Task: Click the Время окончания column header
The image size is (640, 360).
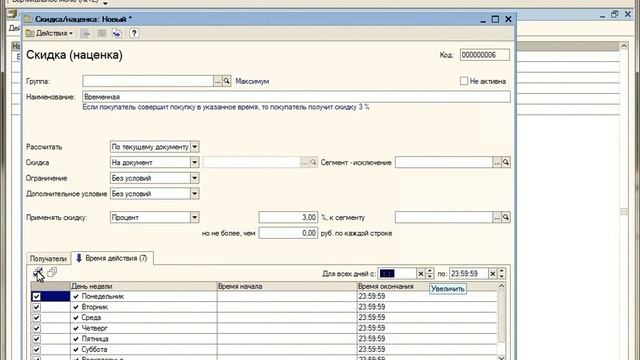Action: tap(427, 286)
